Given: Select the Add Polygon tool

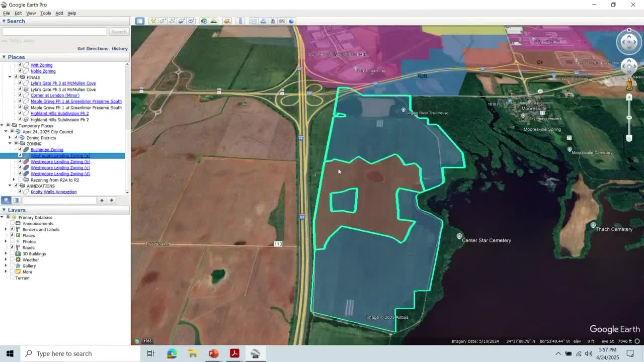Looking at the screenshot, I should (x=163, y=21).
